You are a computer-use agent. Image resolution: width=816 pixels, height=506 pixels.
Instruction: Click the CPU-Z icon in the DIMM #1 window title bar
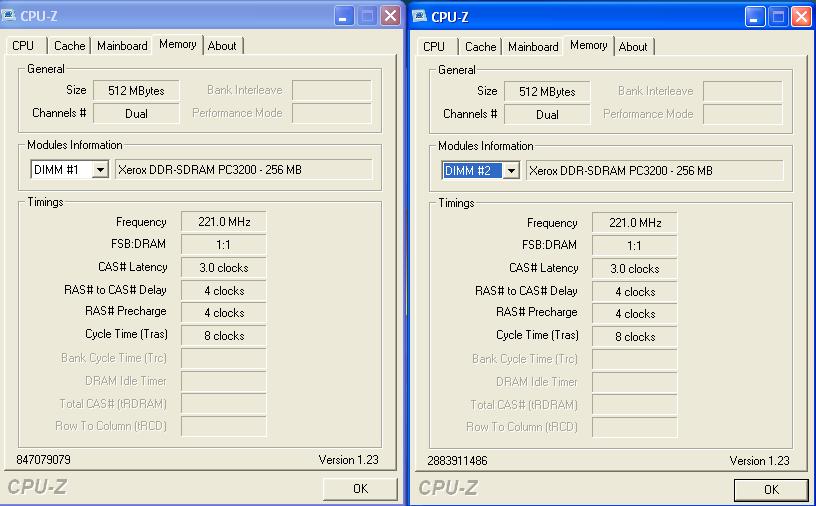pyautogui.click(x=10, y=16)
